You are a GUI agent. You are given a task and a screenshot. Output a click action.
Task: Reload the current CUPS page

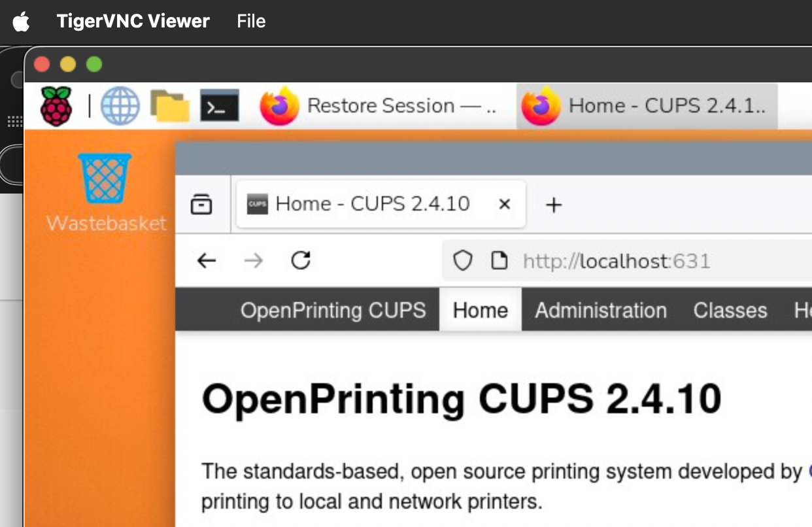301,260
